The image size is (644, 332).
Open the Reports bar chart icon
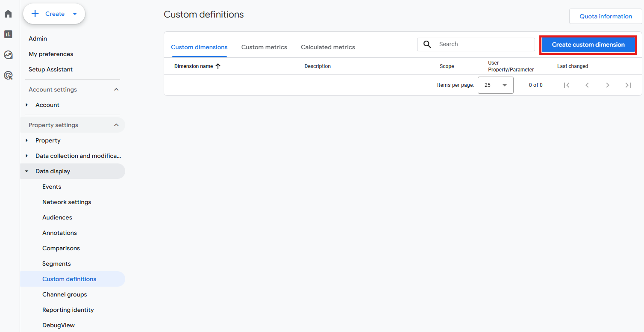(x=8, y=34)
